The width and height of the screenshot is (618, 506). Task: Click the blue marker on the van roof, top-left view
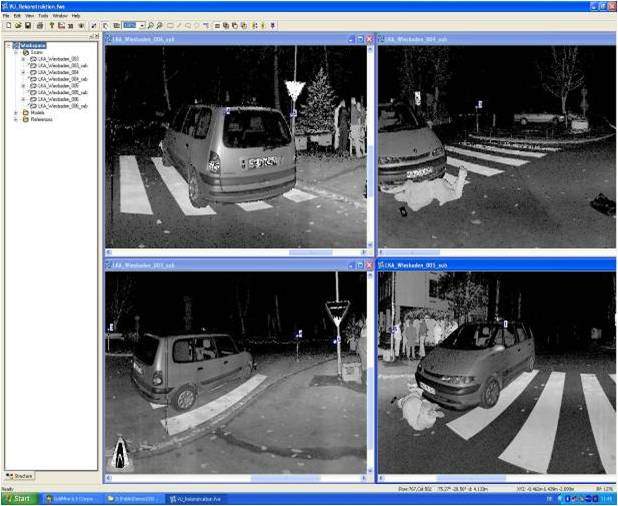click(x=228, y=111)
